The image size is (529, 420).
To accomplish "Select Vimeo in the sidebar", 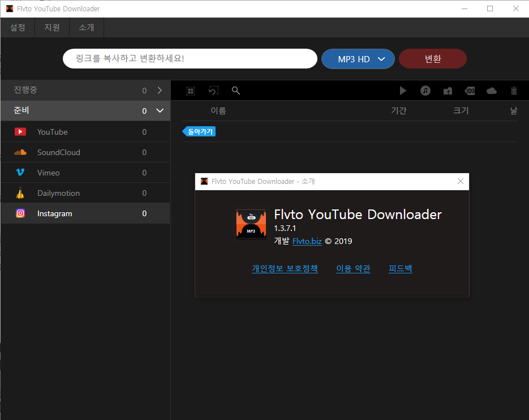I will (x=85, y=173).
